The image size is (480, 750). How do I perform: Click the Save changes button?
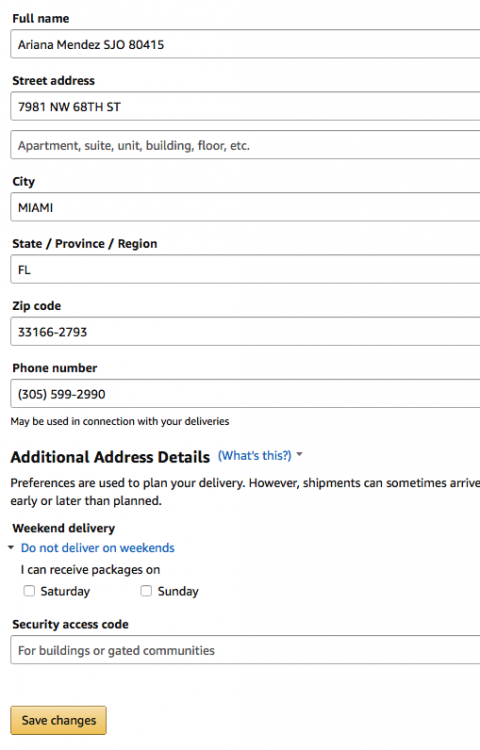pyautogui.click(x=58, y=720)
